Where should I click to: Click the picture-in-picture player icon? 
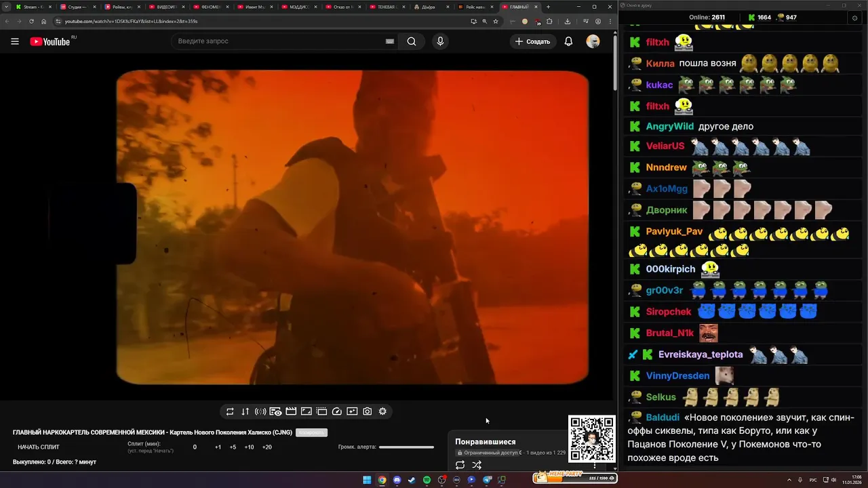point(306,411)
